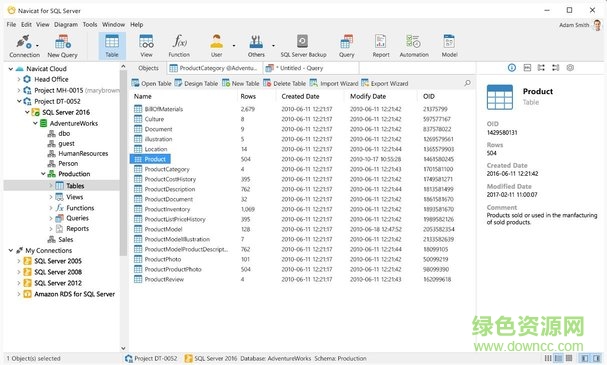The image size is (607, 365).
Task: Expand Amazon RDS for SQL Server
Action: coord(19,294)
